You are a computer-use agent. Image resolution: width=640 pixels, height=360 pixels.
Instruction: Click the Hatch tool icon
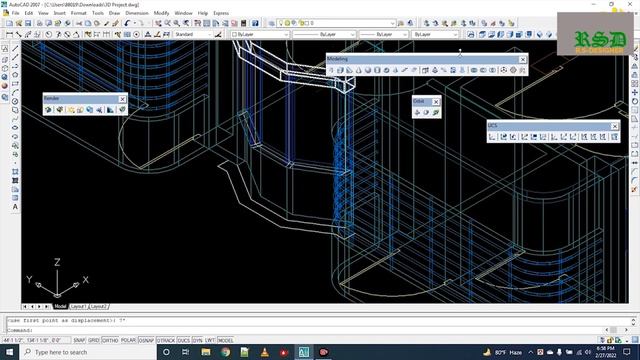click(15, 172)
